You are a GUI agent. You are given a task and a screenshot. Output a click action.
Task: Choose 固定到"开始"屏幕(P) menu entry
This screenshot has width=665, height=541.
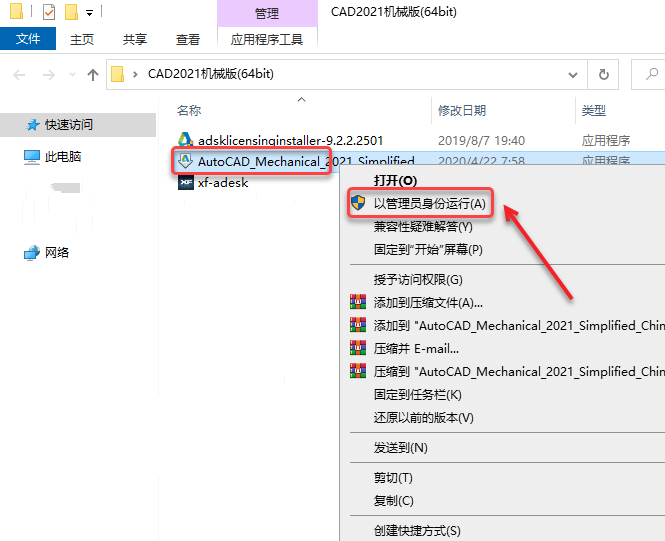428,249
